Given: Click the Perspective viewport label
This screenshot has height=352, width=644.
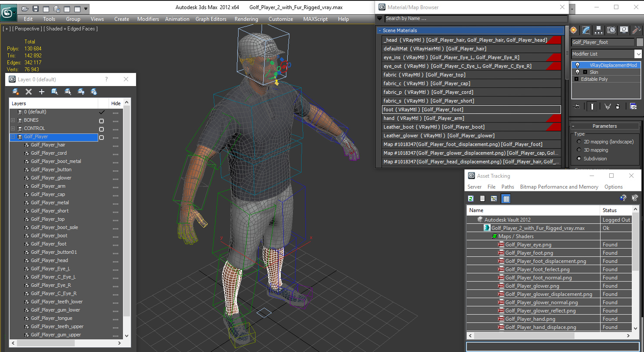Looking at the screenshot, I should (x=27, y=29).
